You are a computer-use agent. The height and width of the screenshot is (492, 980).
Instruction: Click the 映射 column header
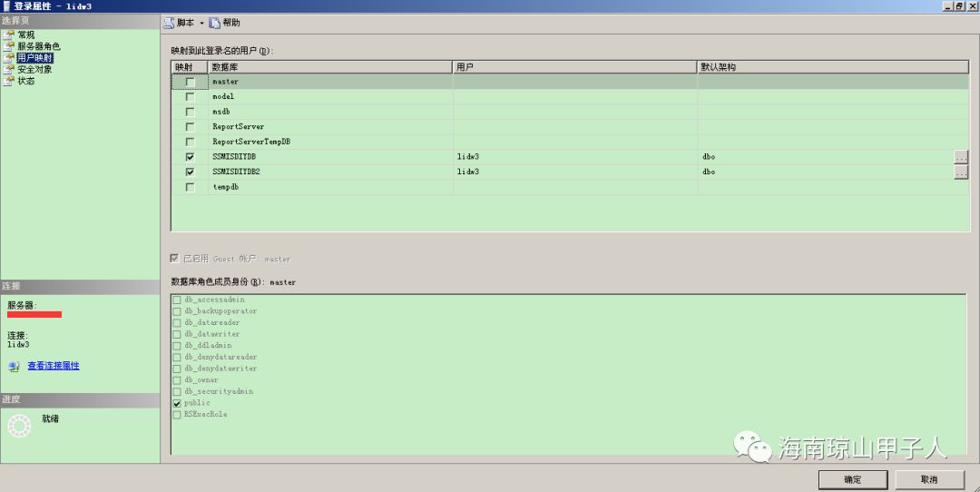pyautogui.click(x=190, y=67)
